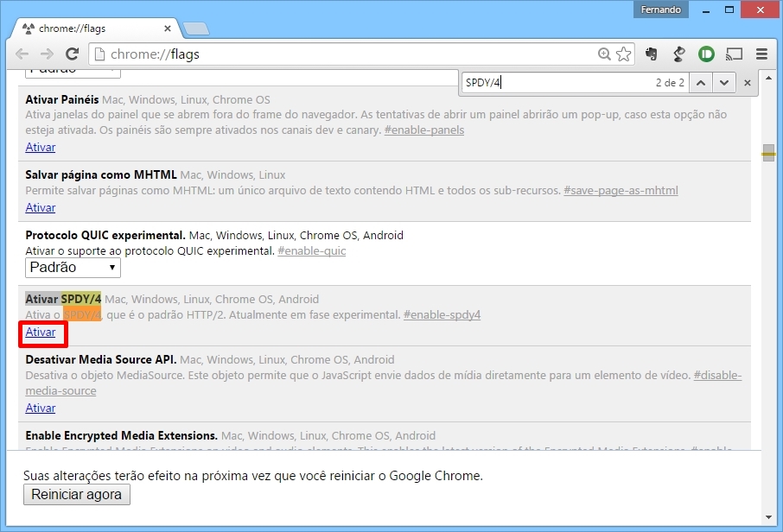The height and width of the screenshot is (532, 783).
Task: Open the Fernando profile button
Action: 660,9
